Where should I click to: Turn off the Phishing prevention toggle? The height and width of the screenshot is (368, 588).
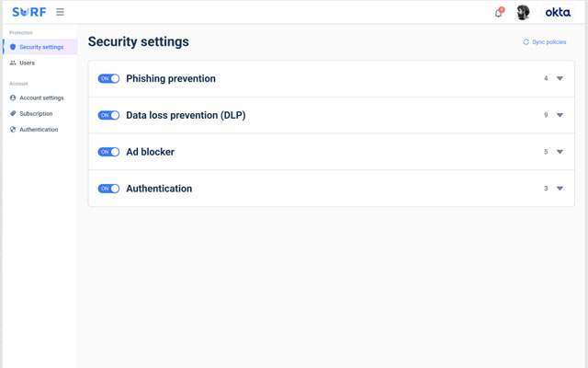[x=108, y=78]
